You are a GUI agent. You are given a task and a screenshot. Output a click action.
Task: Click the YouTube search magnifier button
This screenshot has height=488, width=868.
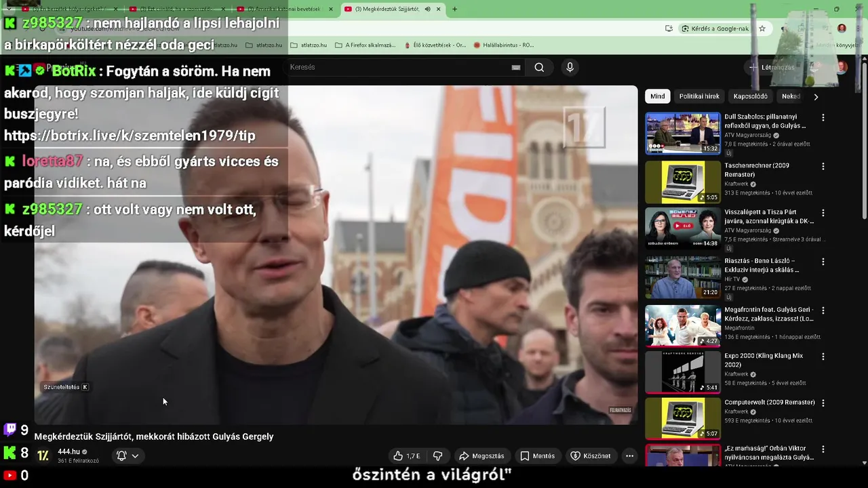539,67
